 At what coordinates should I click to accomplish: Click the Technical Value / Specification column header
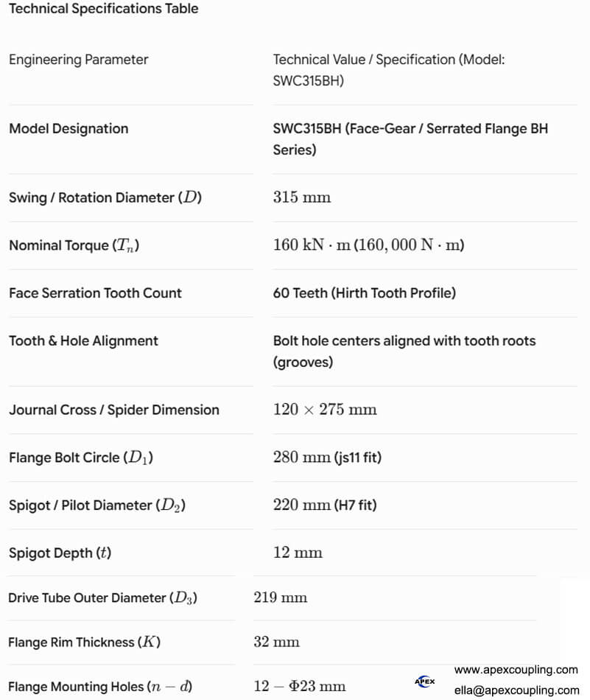pyautogui.click(x=389, y=70)
